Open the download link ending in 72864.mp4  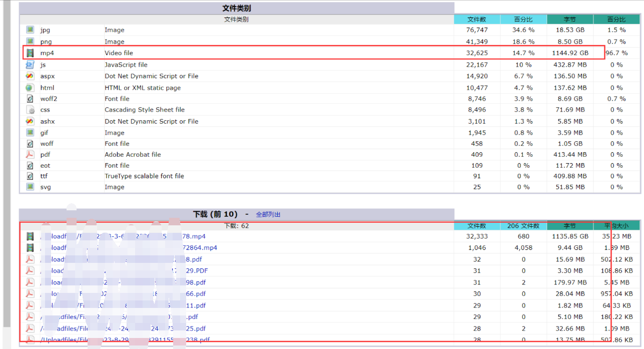point(201,248)
